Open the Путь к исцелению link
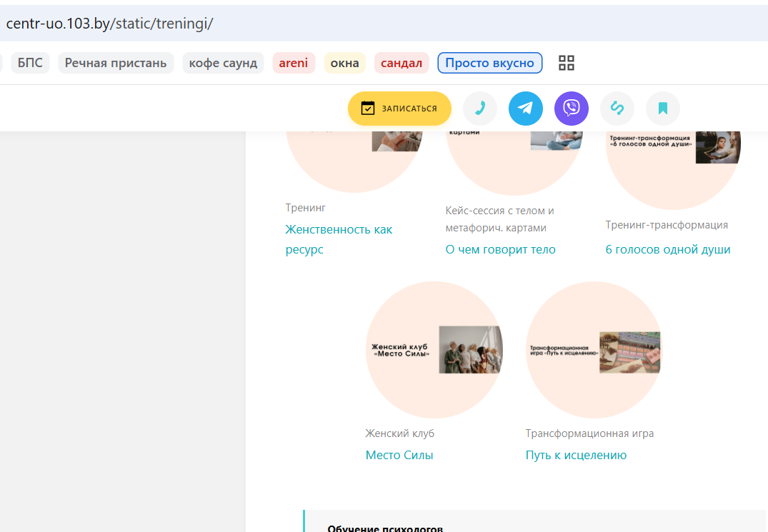 click(x=576, y=455)
